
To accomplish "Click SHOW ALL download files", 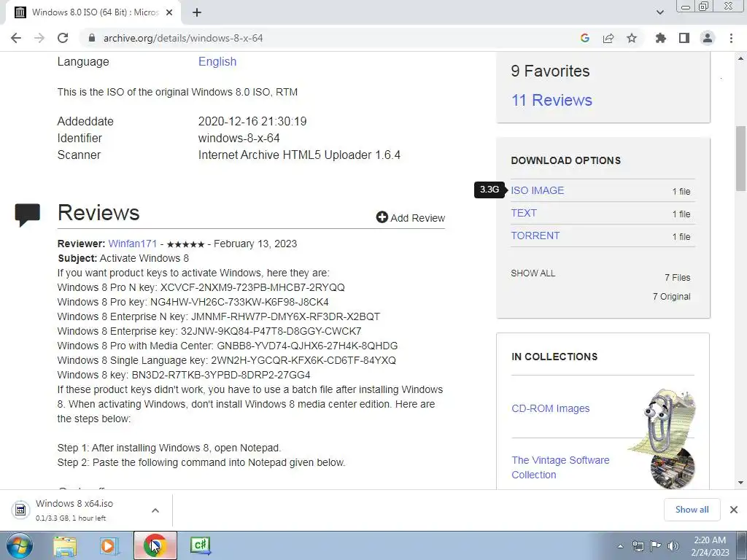I will tap(533, 273).
